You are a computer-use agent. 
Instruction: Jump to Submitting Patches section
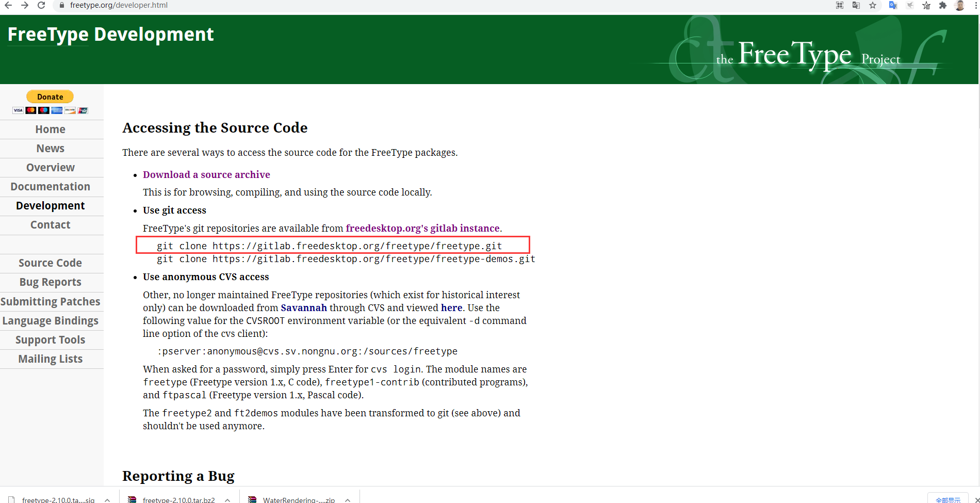pos(51,302)
